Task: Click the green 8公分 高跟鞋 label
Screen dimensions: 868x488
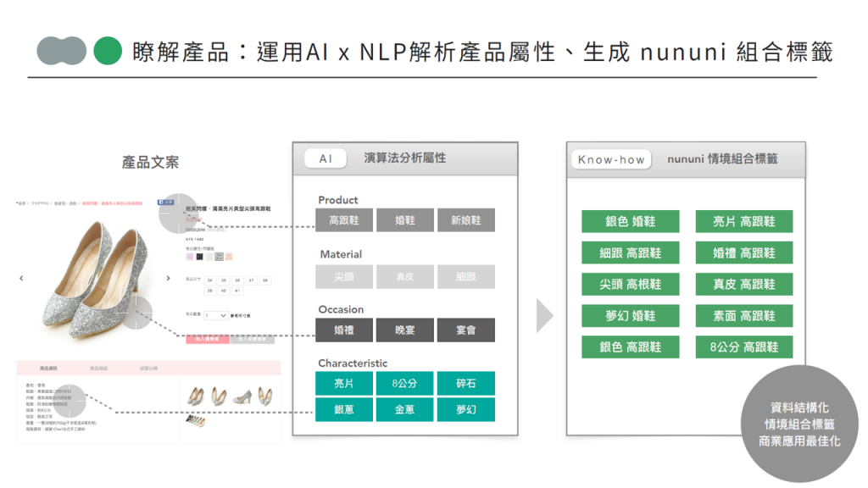Action: click(744, 347)
